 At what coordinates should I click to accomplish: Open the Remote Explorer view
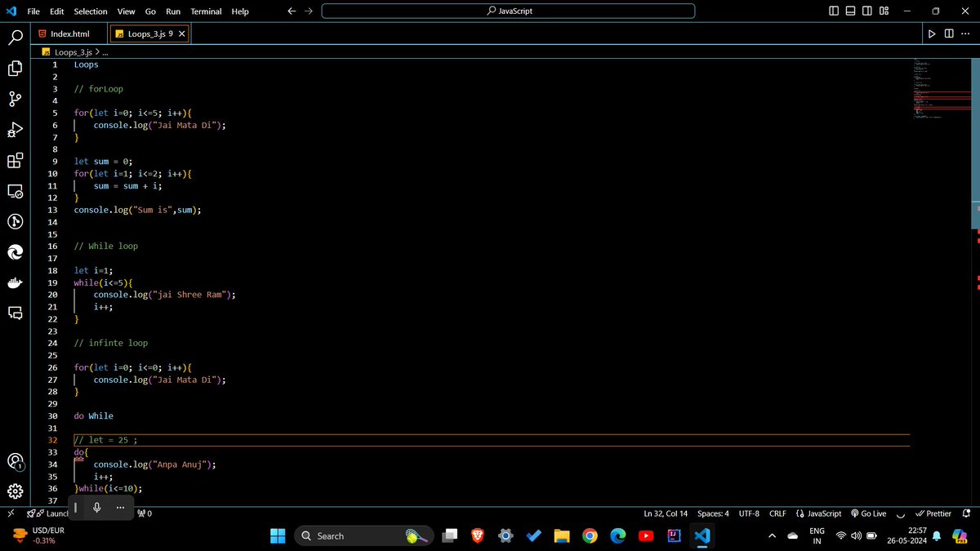point(15,192)
